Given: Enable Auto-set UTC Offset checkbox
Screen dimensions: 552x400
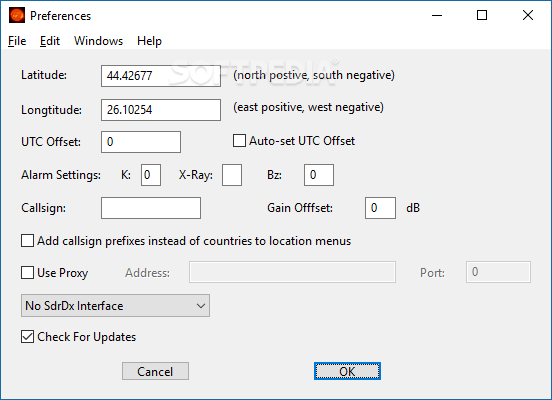Looking at the screenshot, I should click(x=239, y=141).
